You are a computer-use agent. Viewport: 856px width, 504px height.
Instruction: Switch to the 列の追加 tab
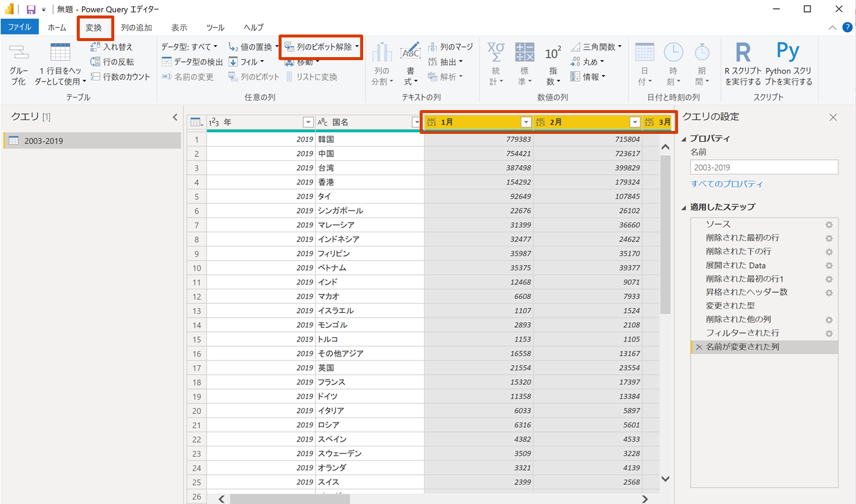(x=137, y=27)
